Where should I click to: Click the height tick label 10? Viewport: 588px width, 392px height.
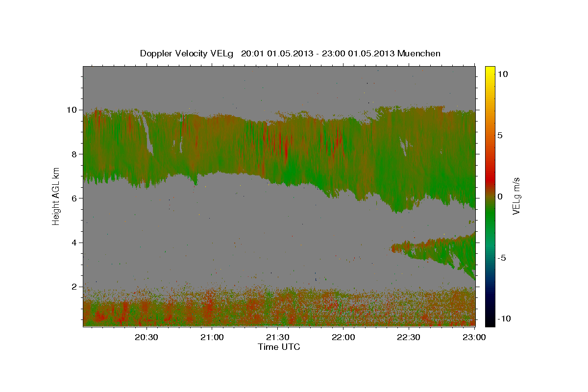point(73,110)
